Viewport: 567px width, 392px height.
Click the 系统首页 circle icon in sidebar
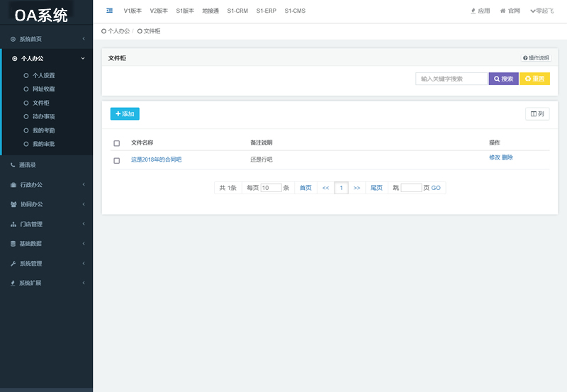click(x=13, y=39)
